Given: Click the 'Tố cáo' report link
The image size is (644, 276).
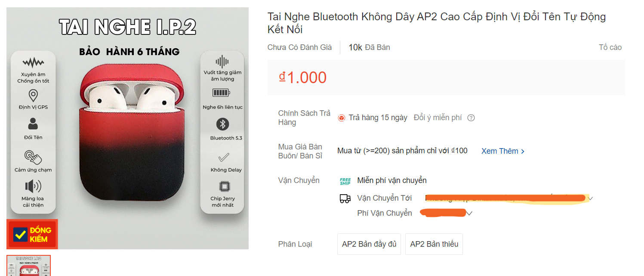Looking at the screenshot, I should [610, 47].
